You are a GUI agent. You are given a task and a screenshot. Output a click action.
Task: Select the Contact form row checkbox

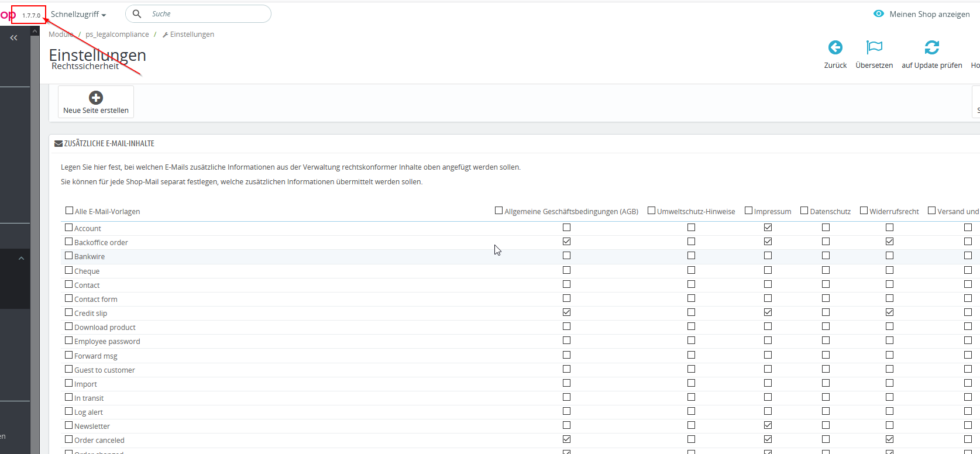point(69,298)
